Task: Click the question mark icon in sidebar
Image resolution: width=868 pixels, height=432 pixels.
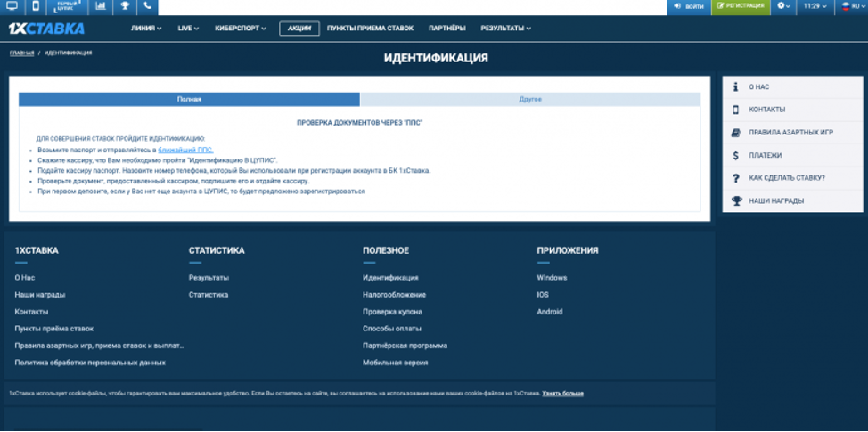Action: click(x=736, y=178)
